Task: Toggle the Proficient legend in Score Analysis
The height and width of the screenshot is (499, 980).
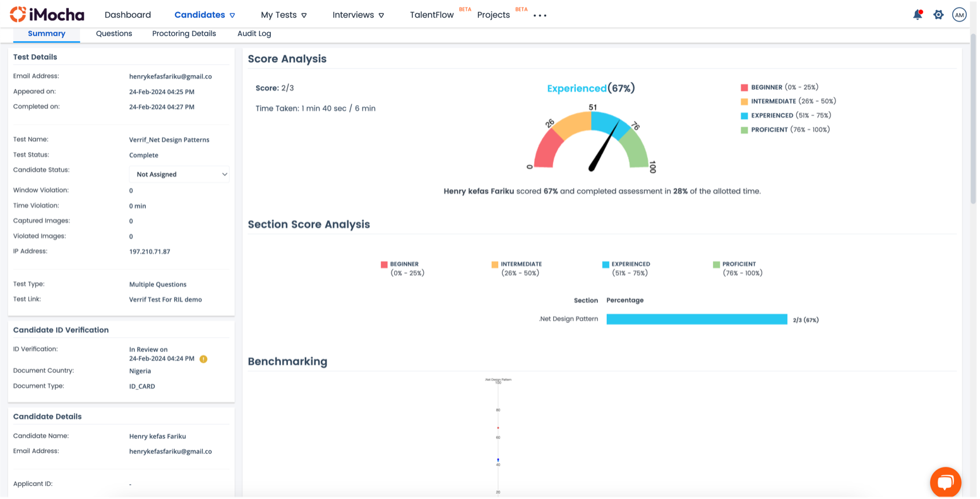Action: click(786, 129)
